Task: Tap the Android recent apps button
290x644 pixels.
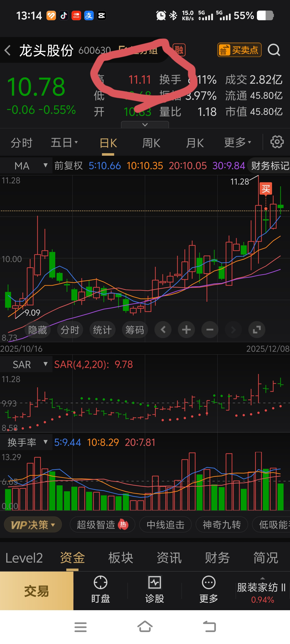Action: (x=80, y=627)
